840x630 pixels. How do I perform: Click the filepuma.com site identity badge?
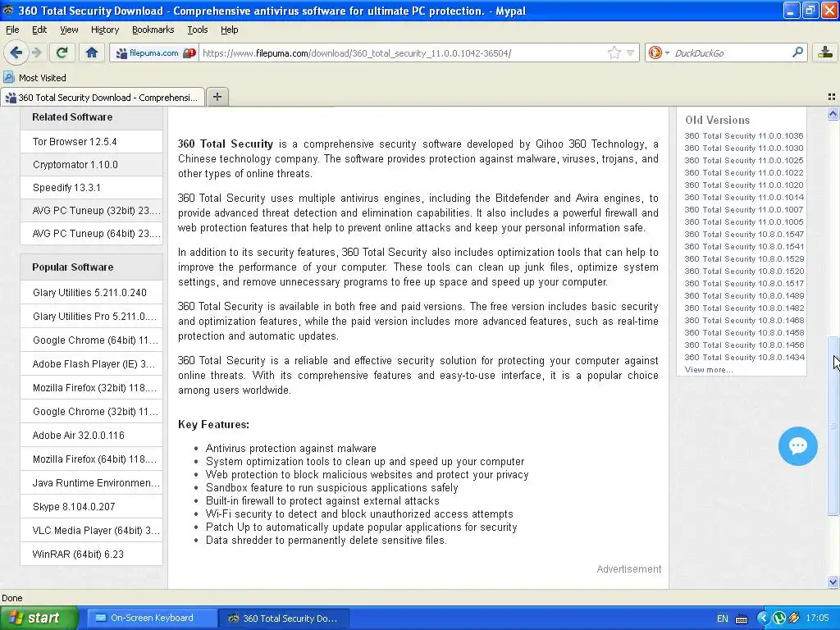pos(154,53)
